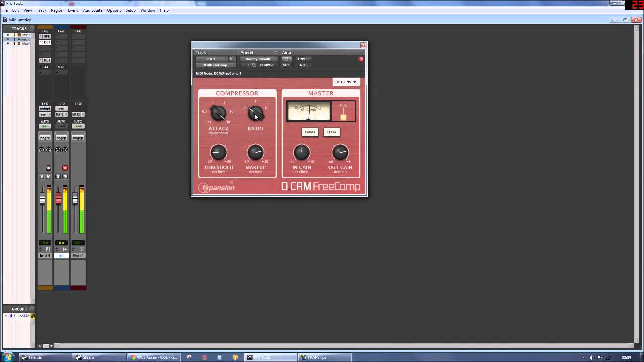Open the factory default preset list
This screenshot has width=644, height=362.
pos(258,59)
